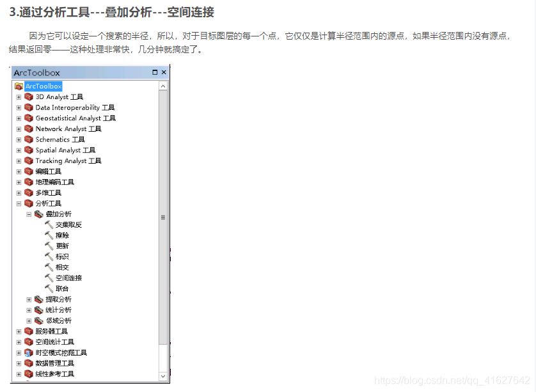The height and width of the screenshot is (392, 536).
Task: Select the 时空模式挖掘工具 label
Action: point(61,353)
